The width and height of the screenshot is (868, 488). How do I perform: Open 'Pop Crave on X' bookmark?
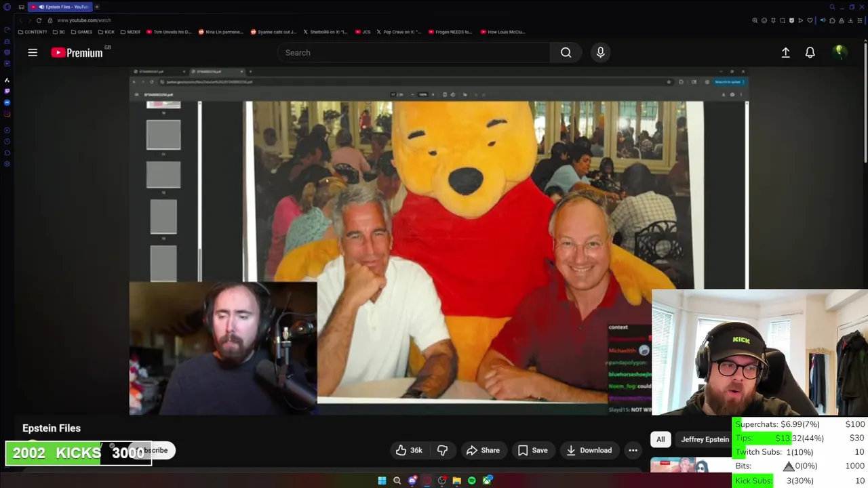point(399,32)
